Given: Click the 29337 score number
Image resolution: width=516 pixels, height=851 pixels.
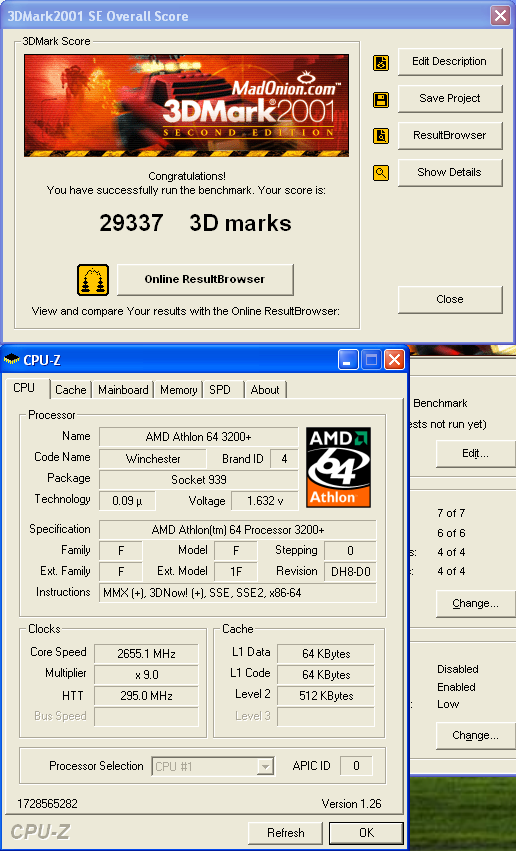Looking at the screenshot, I should (x=131, y=223).
